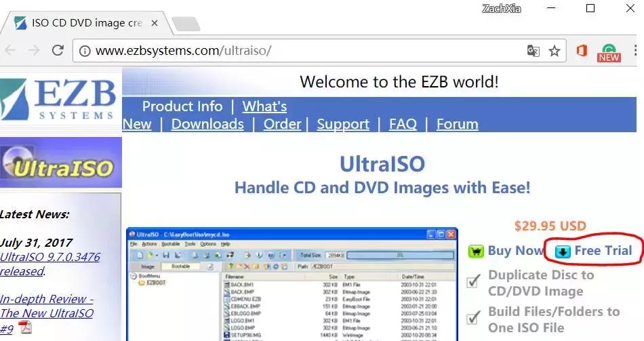Click the Buy Now link
Image resolution: width=644 pixels, height=341 pixels.
point(515,251)
